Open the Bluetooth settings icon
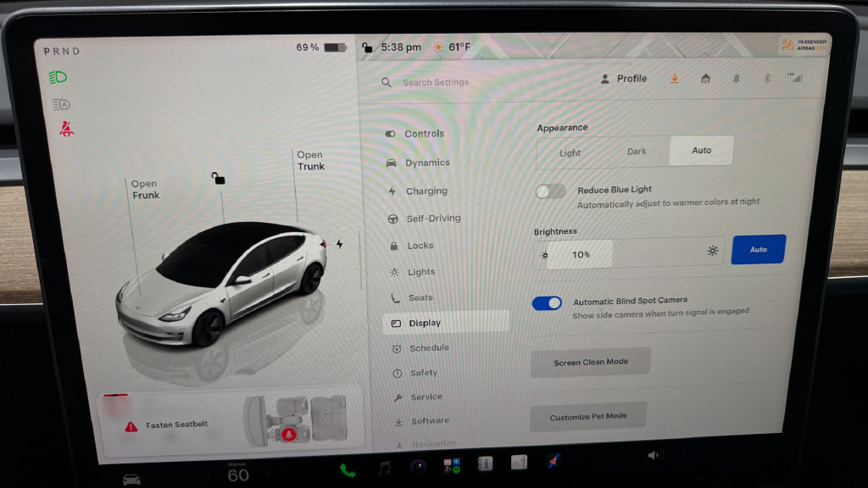 tap(766, 79)
